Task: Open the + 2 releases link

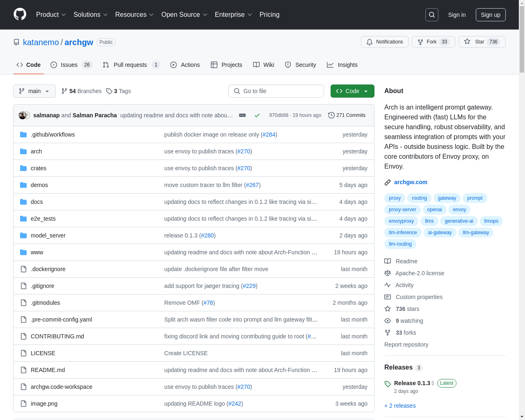Action: pos(400,406)
